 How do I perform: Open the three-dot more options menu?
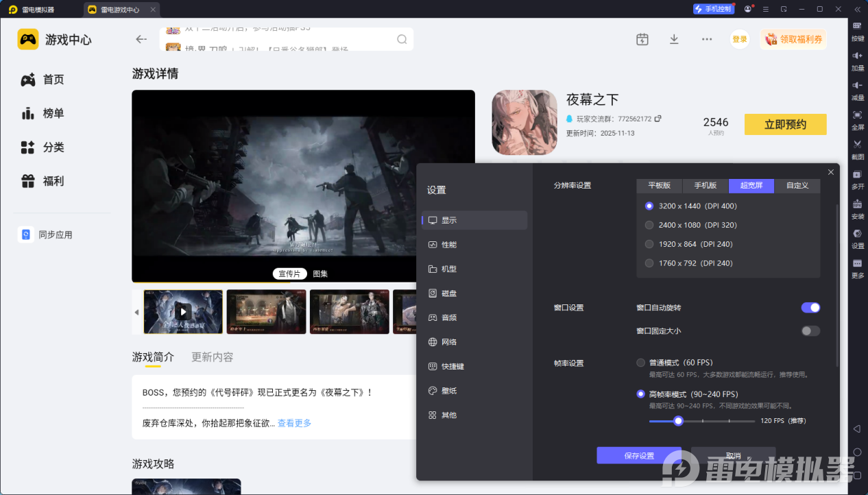tap(707, 39)
